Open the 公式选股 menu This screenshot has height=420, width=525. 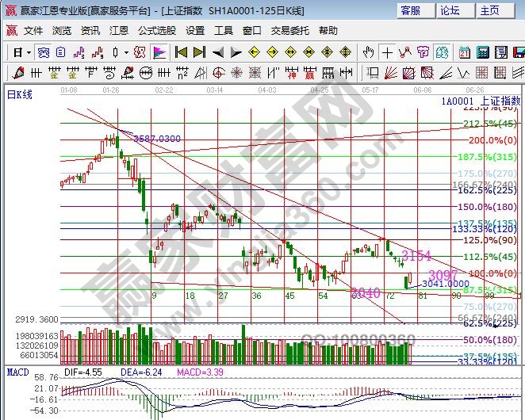tap(157, 31)
